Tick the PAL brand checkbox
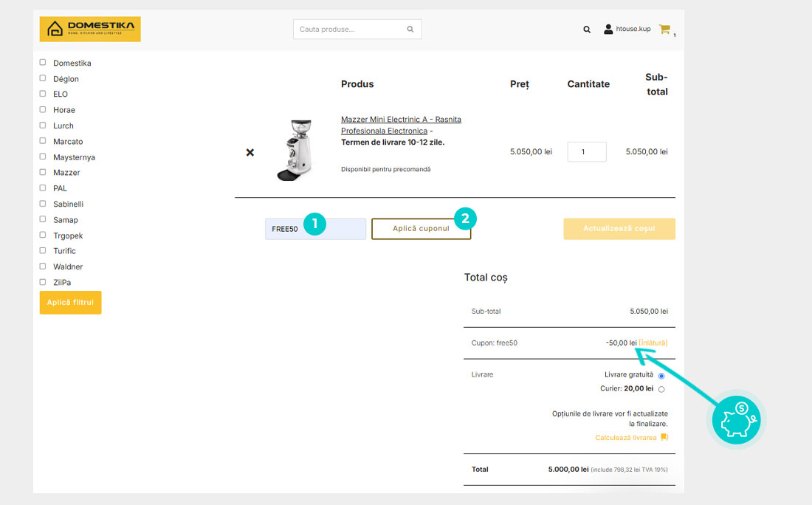Viewport: 812px width, 505px height. [43, 188]
